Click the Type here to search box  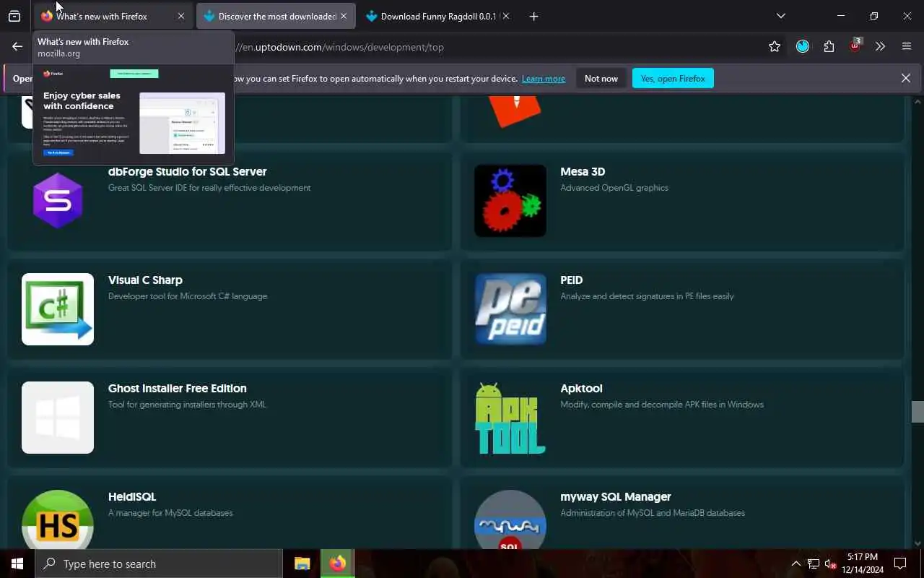point(159,564)
